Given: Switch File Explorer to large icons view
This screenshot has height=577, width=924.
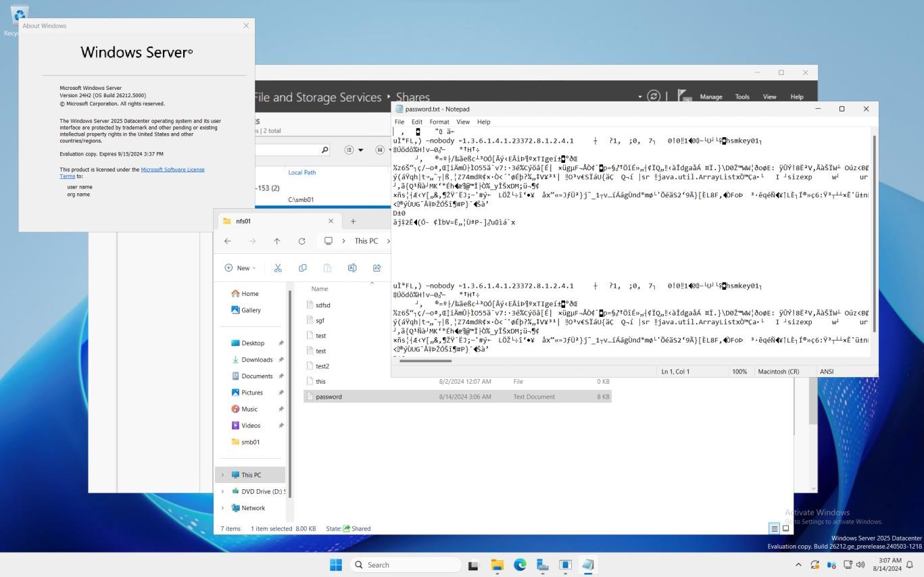Looking at the screenshot, I should (785, 528).
